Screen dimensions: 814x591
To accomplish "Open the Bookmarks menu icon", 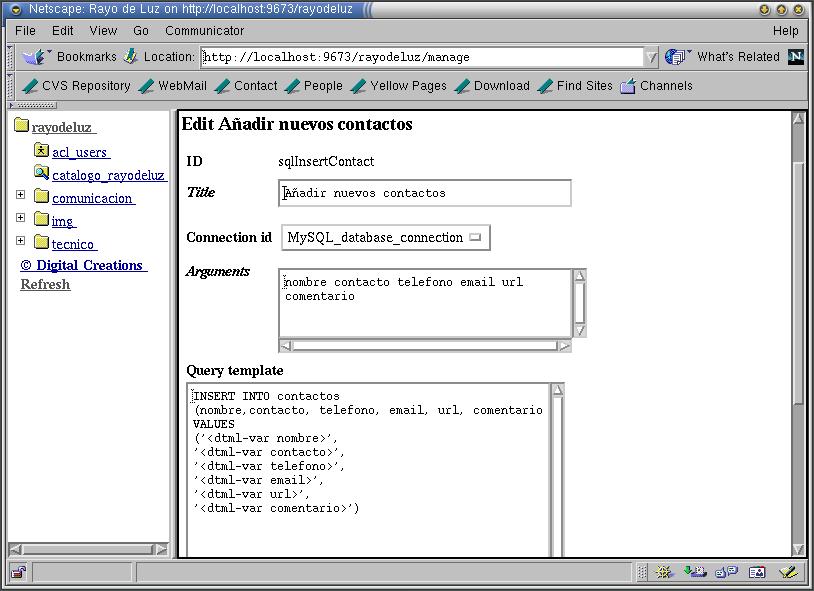I will click(34, 57).
